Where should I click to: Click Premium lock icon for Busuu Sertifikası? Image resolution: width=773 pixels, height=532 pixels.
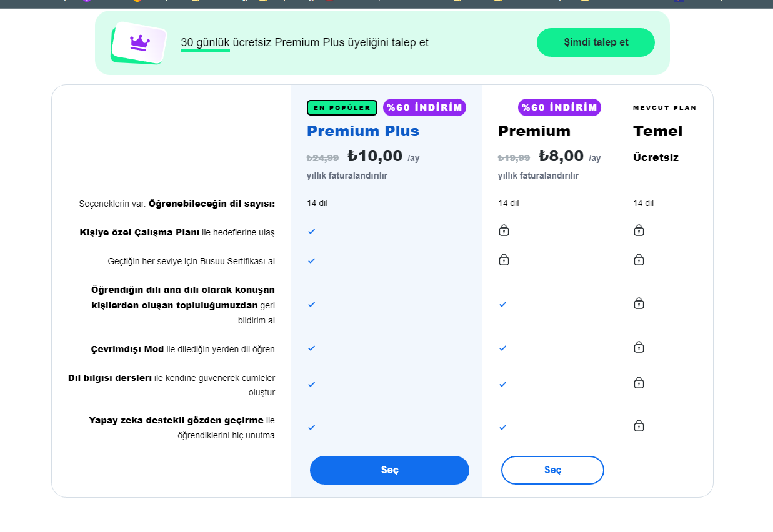(x=504, y=260)
